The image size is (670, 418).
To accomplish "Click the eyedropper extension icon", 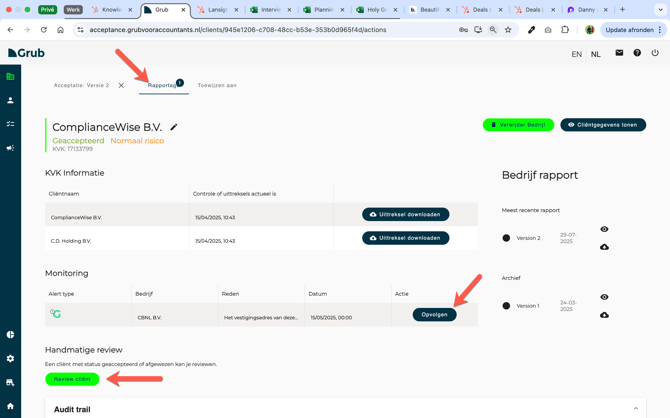I will click(532, 30).
